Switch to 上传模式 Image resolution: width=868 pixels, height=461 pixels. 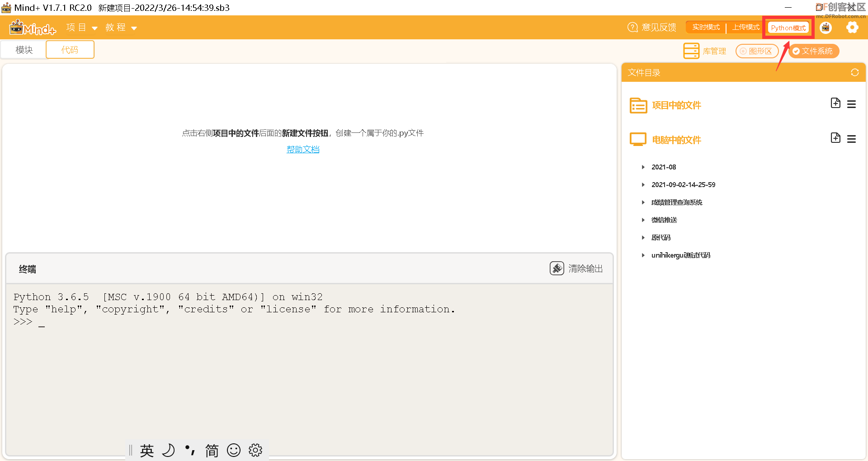(746, 28)
